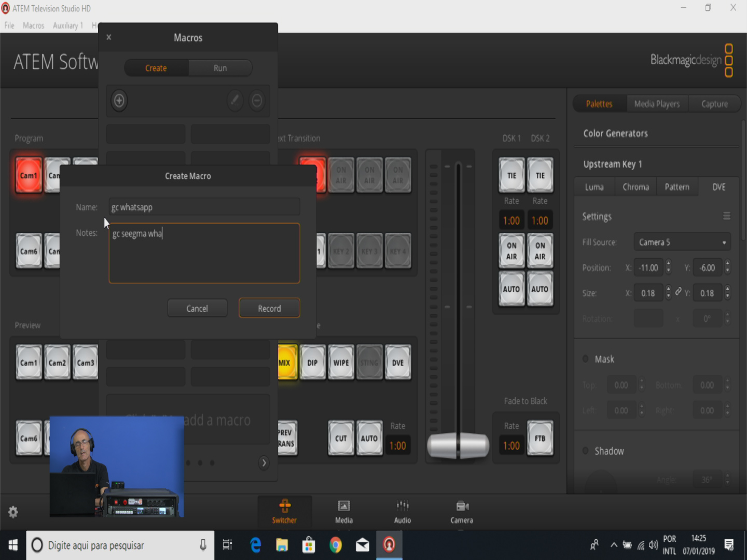The width and height of the screenshot is (747, 560).
Task: Open Microsoft Store from the taskbar
Action: click(309, 545)
